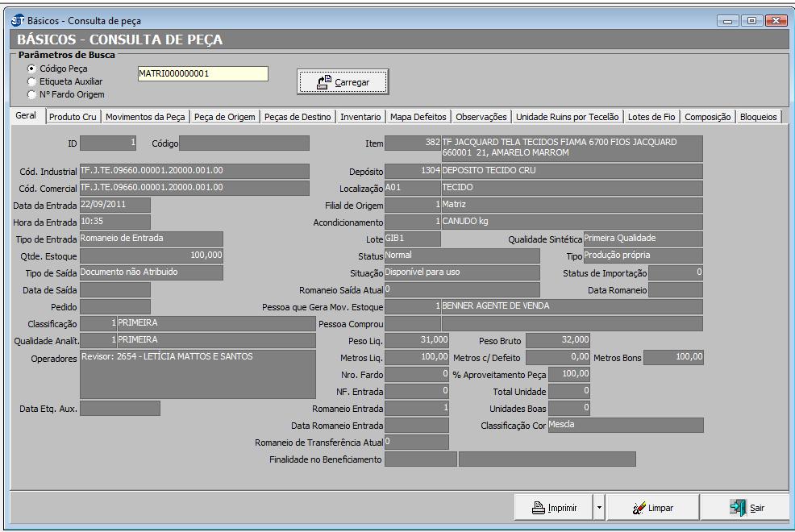
Task: Click the printer icon on Imprimir
Action: (x=539, y=508)
